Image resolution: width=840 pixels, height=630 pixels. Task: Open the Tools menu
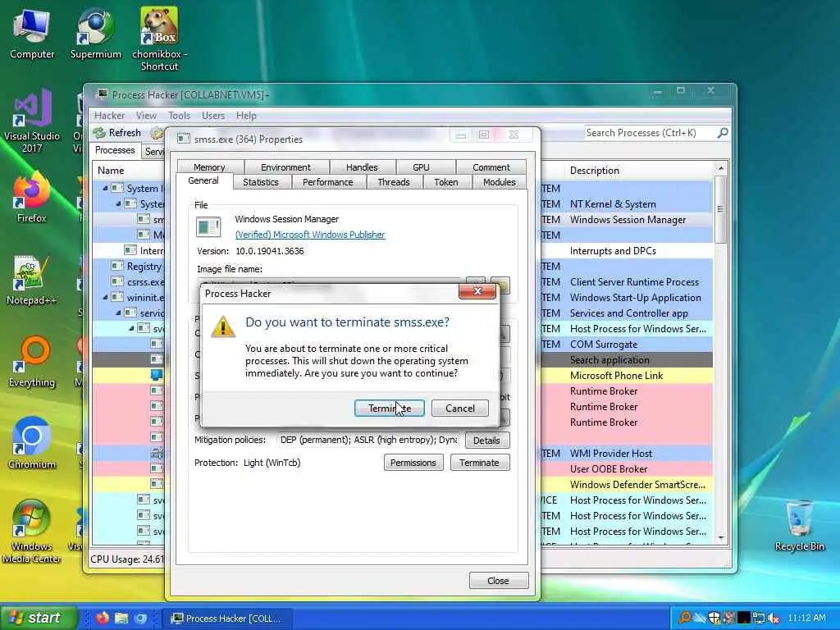(x=179, y=116)
